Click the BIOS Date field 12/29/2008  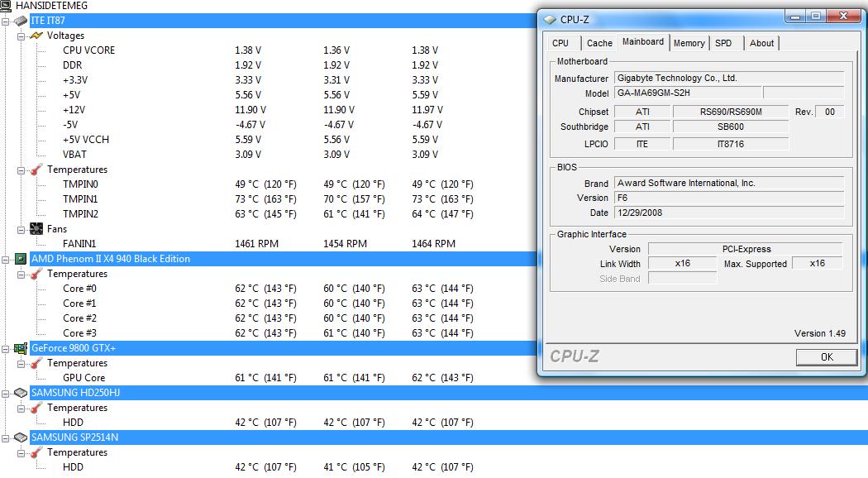pyautogui.click(x=729, y=213)
